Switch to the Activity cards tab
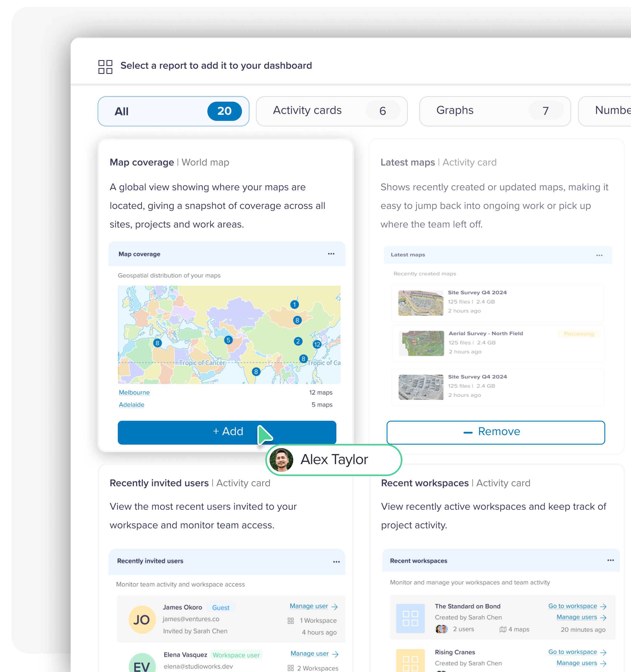Screen dimensions: 631x672 [x=331, y=111]
